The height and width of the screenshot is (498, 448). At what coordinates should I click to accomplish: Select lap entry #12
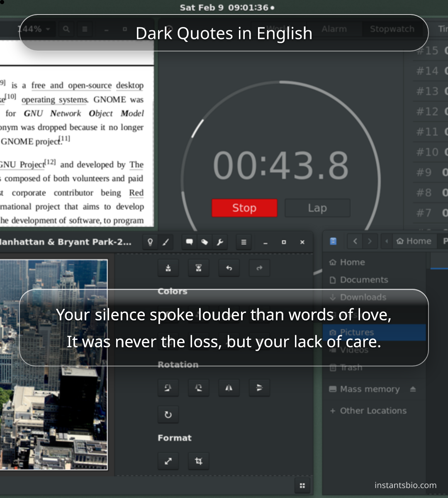point(431,112)
